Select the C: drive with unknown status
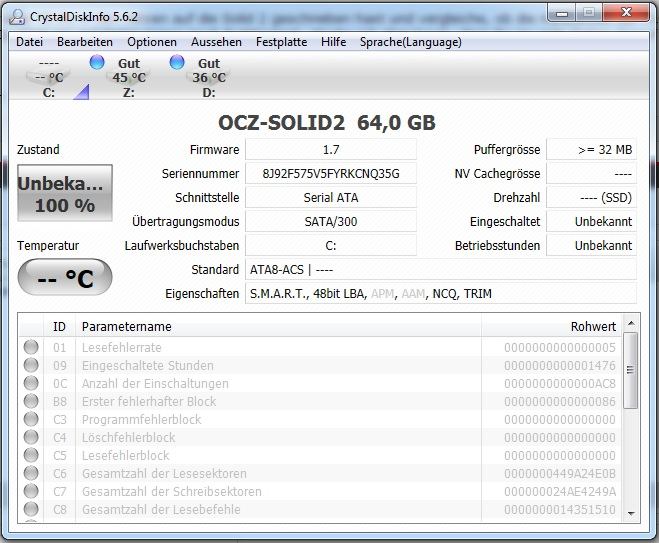 [x=49, y=77]
